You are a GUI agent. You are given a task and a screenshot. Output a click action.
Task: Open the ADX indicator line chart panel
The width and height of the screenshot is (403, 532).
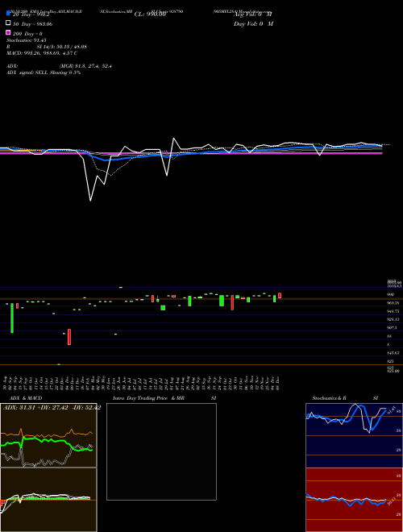click(48, 435)
